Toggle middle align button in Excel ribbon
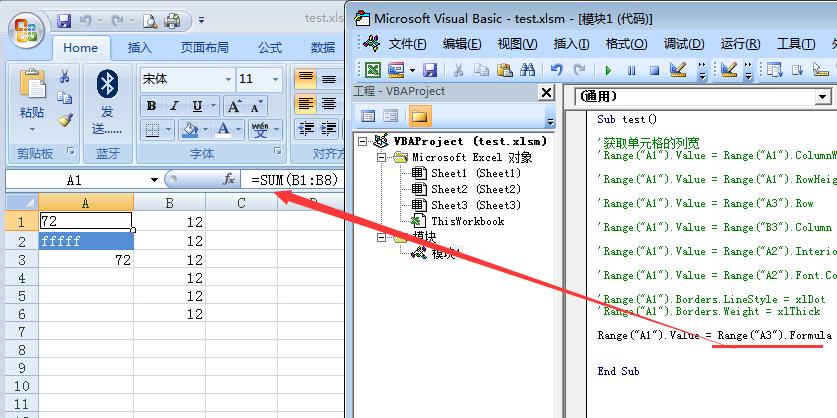 pos(329,79)
